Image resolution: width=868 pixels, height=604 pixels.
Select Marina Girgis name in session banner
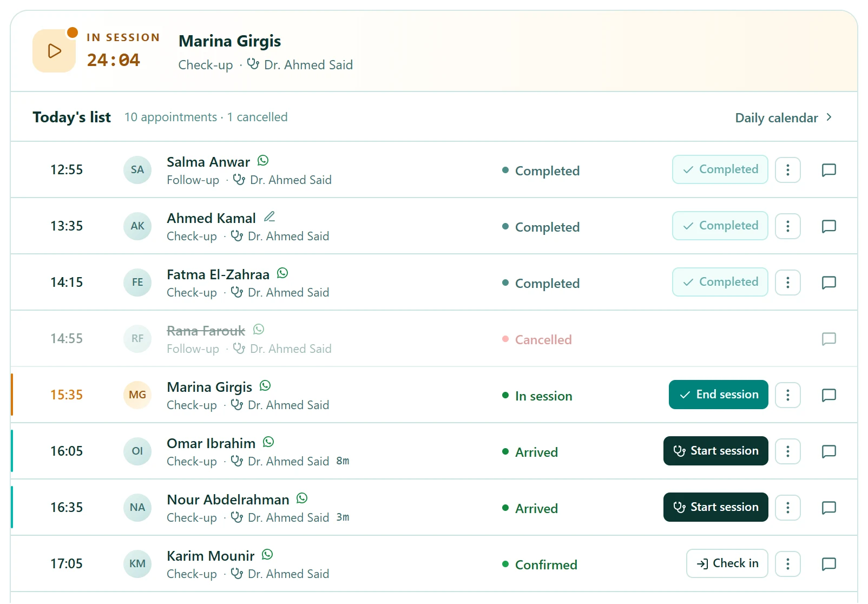(x=229, y=41)
